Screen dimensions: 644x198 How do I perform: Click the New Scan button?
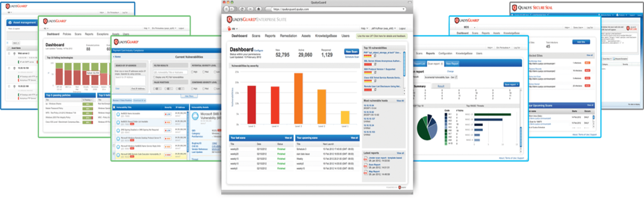(x=352, y=51)
